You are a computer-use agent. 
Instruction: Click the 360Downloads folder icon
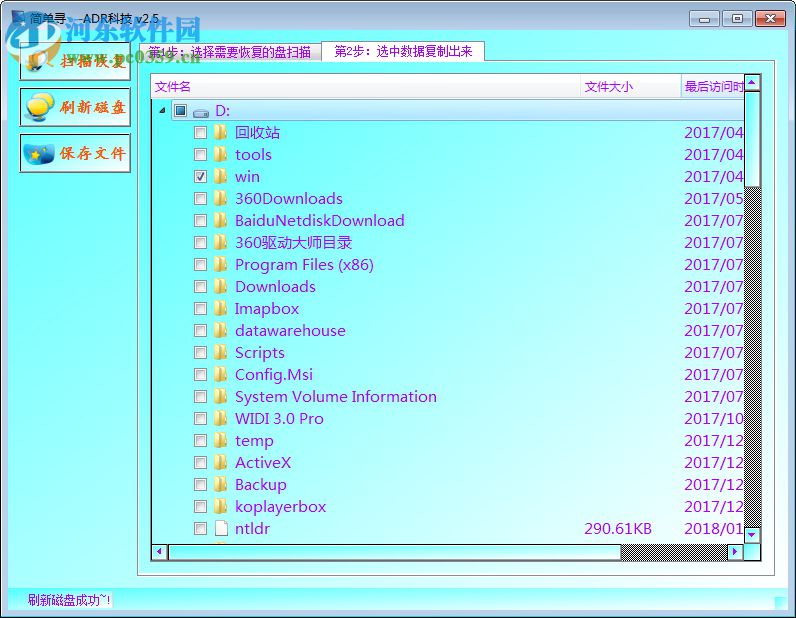[220, 199]
